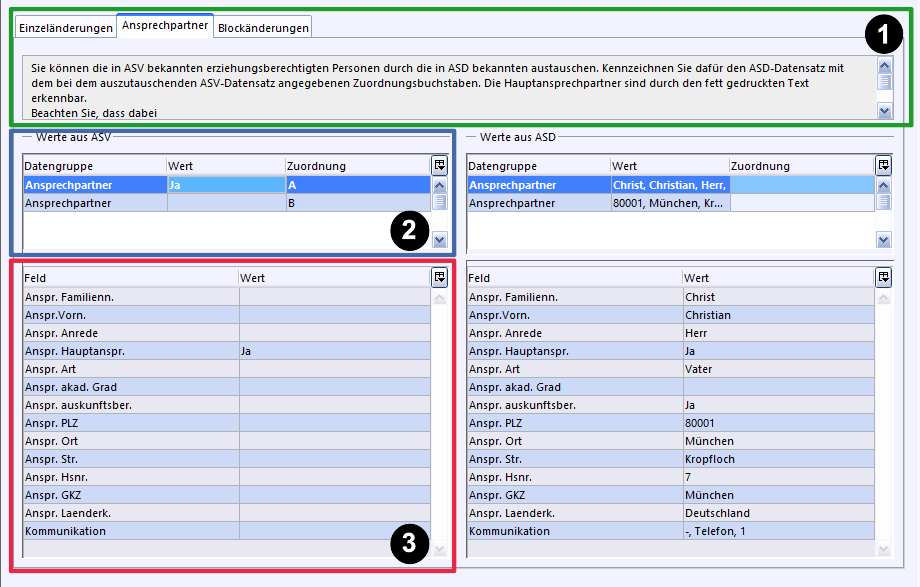This screenshot has height=587, width=920.
Task: Sort ASV table by Zuordnung header
Action: pos(358,166)
